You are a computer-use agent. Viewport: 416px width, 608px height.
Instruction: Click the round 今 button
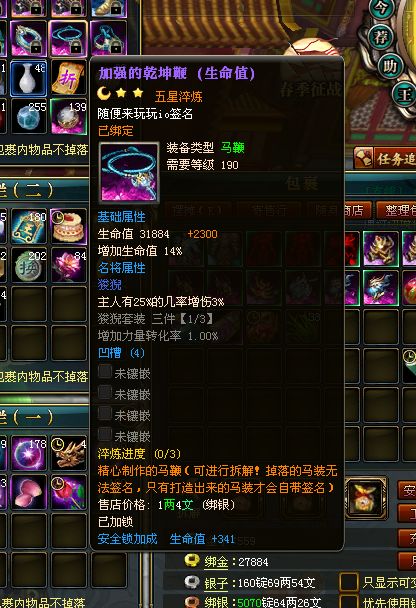[381, 9]
